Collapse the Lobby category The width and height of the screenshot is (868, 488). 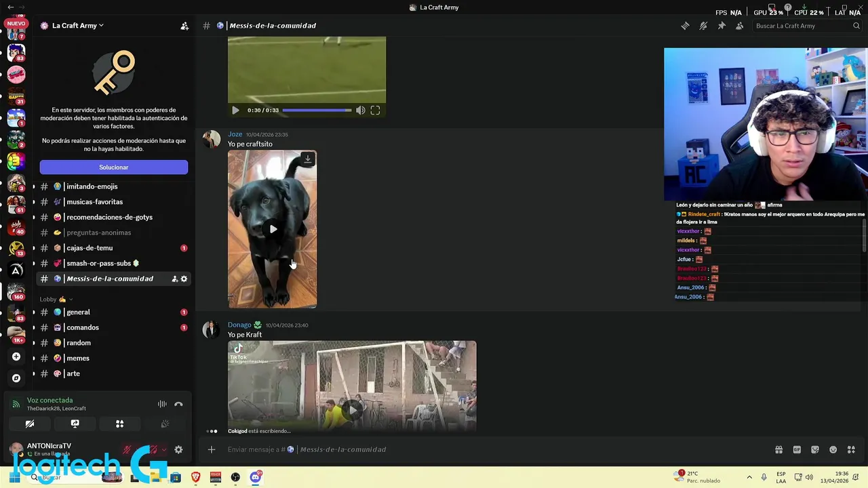coord(56,299)
